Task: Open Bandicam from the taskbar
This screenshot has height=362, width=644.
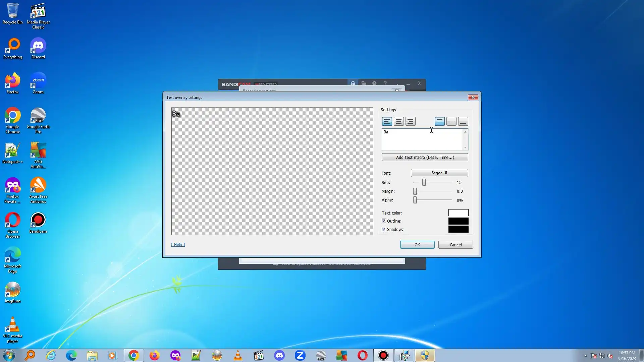Action: coord(383,355)
